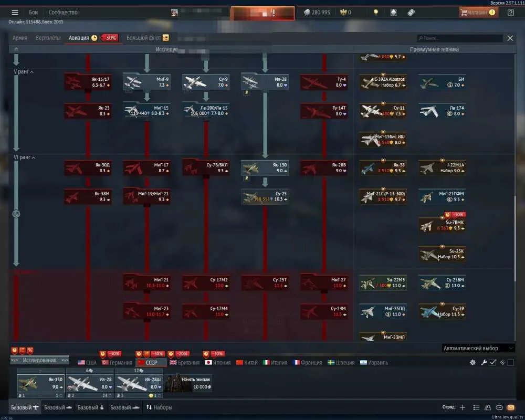Open the dice icon in top bar

click(393, 13)
